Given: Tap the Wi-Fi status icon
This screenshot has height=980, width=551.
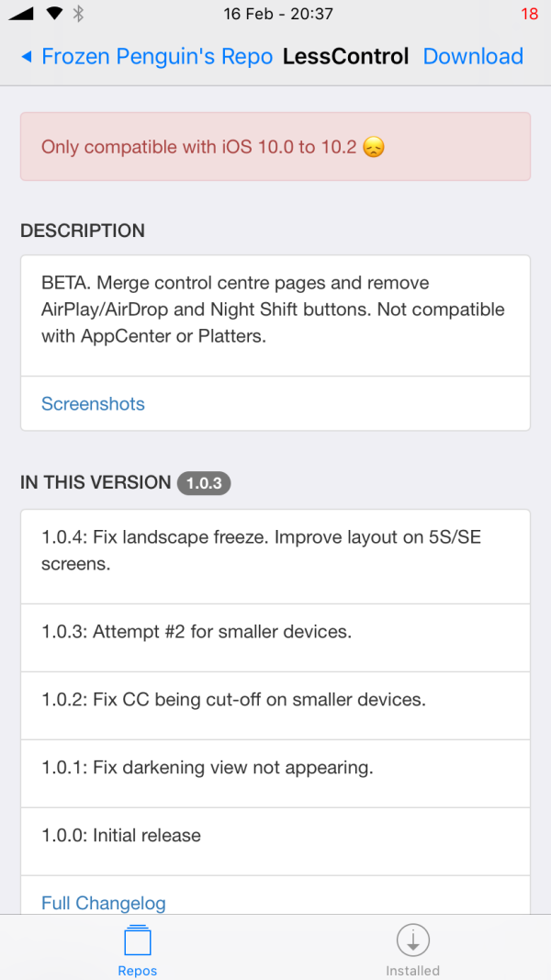Looking at the screenshot, I should tap(53, 14).
